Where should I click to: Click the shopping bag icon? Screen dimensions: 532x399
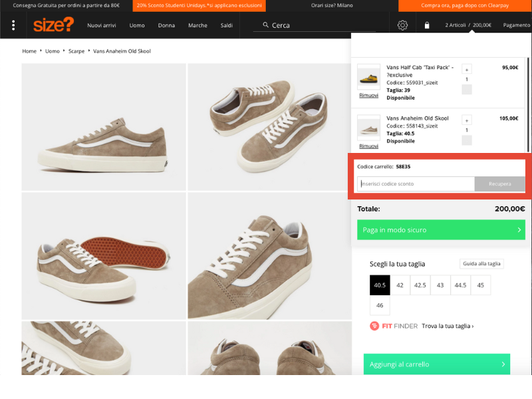click(427, 25)
